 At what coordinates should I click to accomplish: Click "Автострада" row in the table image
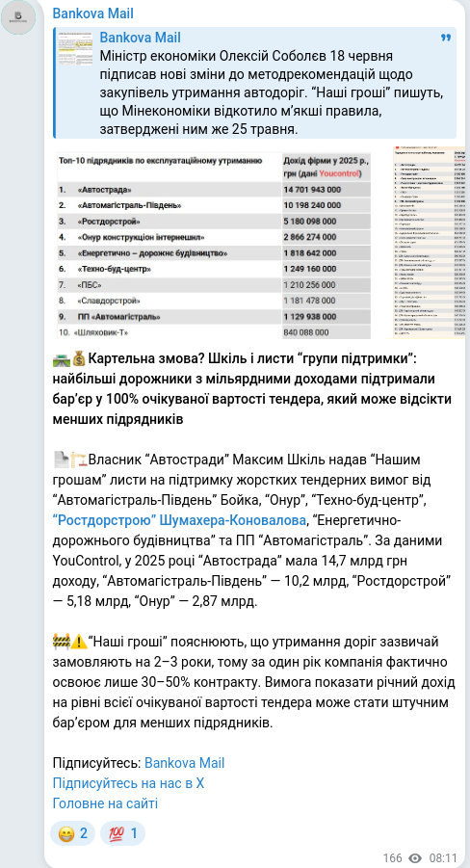[214, 190]
